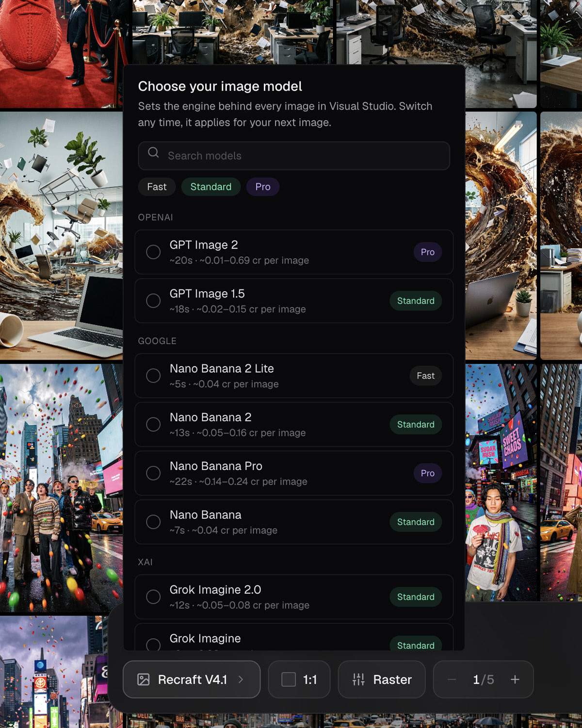Pick the Nano Banana radio button
582x728 pixels.
[x=153, y=522]
